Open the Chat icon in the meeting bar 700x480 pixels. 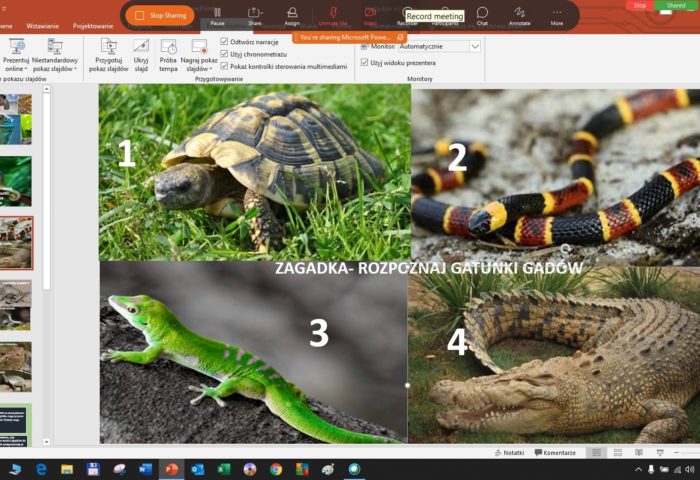click(482, 13)
